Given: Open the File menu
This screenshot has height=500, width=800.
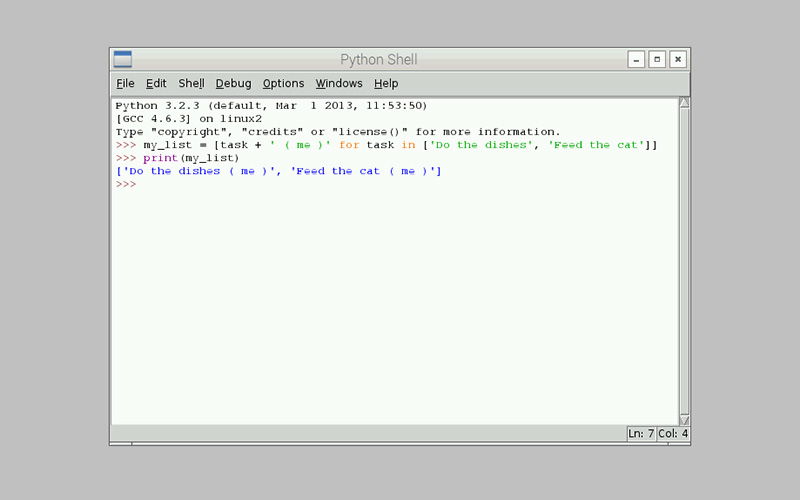Looking at the screenshot, I should coord(125,83).
